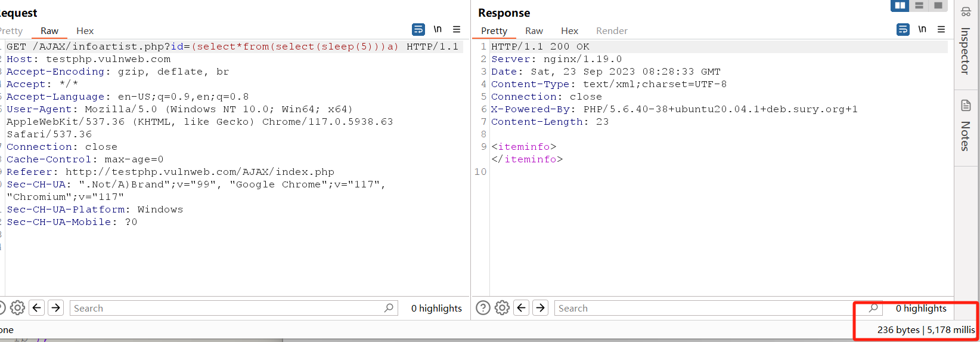The height and width of the screenshot is (342, 980).
Task: Click the closing </iteminfo> tag in response
Action: pyautogui.click(x=527, y=159)
